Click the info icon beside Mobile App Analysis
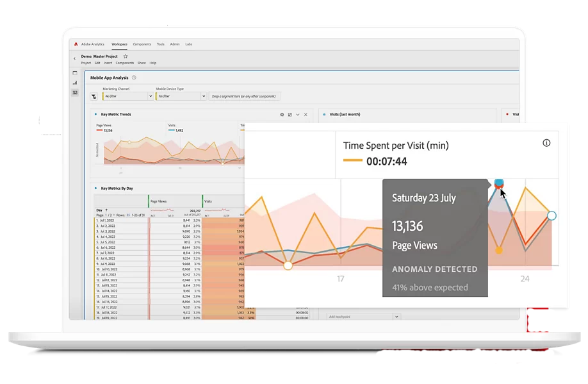 click(x=135, y=78)
